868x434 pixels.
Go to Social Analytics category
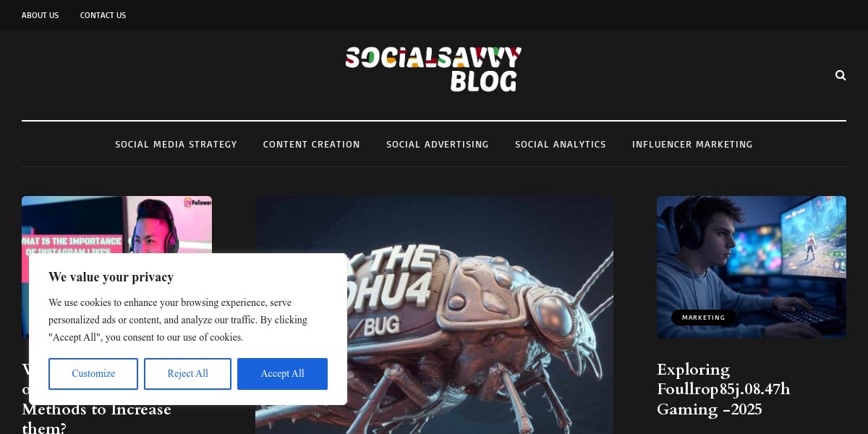(x=561, y=145)
